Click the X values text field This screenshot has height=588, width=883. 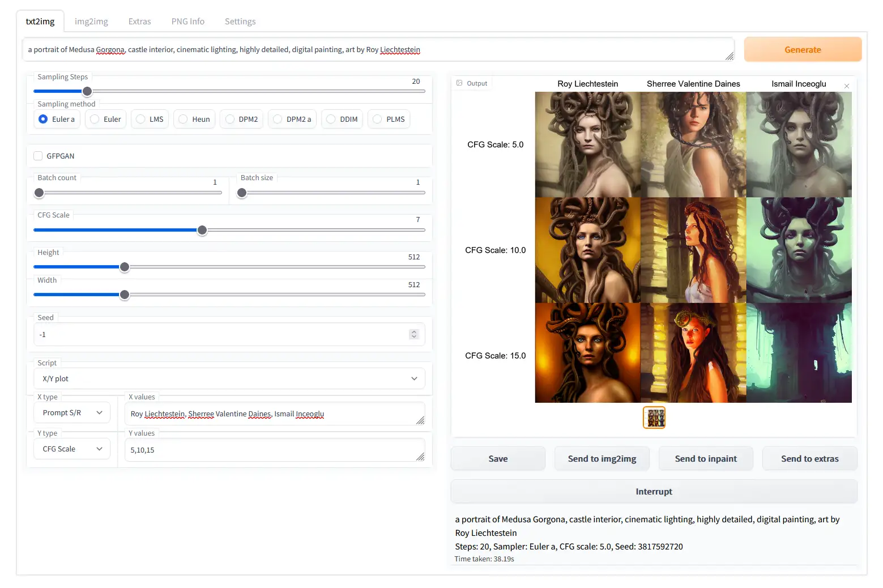pyautogui.click(x=274, y=414)
